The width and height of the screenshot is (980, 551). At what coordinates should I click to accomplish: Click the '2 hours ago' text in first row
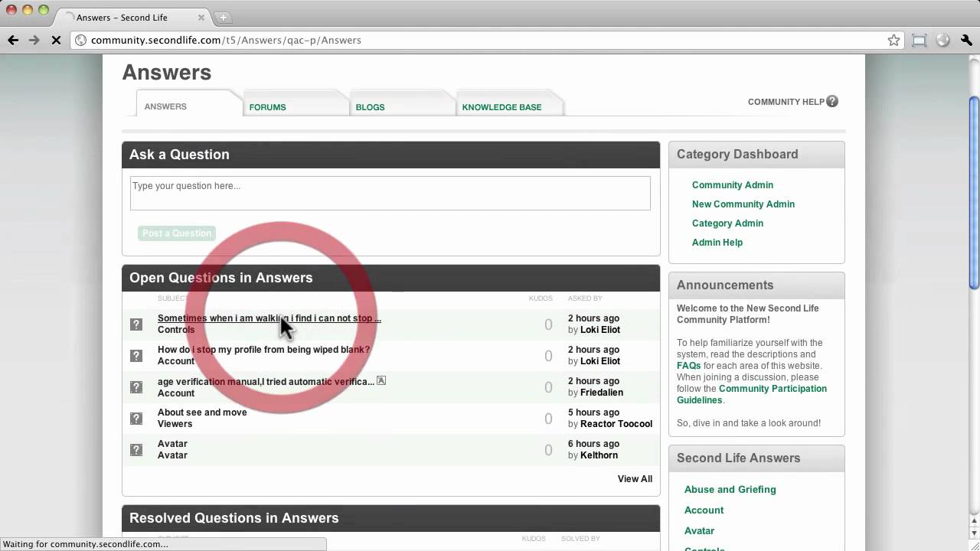tap(593, 318)
